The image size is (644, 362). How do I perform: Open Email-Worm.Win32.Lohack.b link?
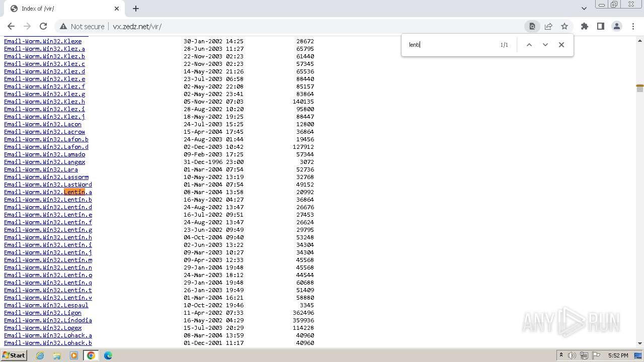pyautogui.click(x=48, y=343)
